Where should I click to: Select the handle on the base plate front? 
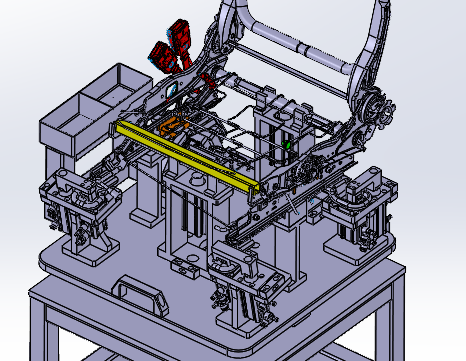click(141, 296)
